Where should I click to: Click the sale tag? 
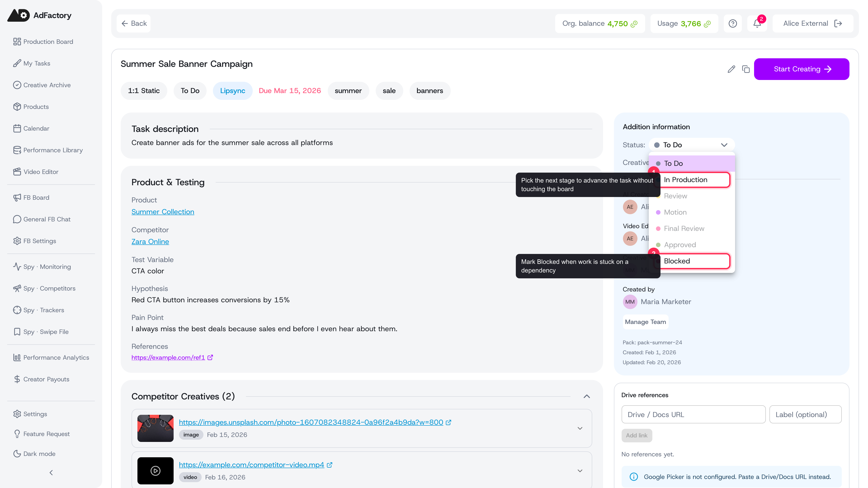pyautogui.click(x=389, y=91)
